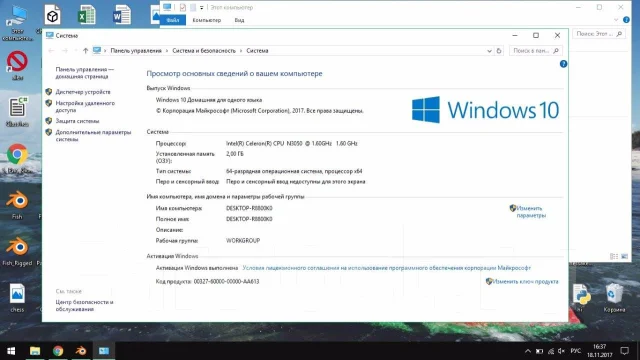Select Word shortcut icon on desktop
The height and width of the screenshot is (360, 640).
tap(122, 15)
